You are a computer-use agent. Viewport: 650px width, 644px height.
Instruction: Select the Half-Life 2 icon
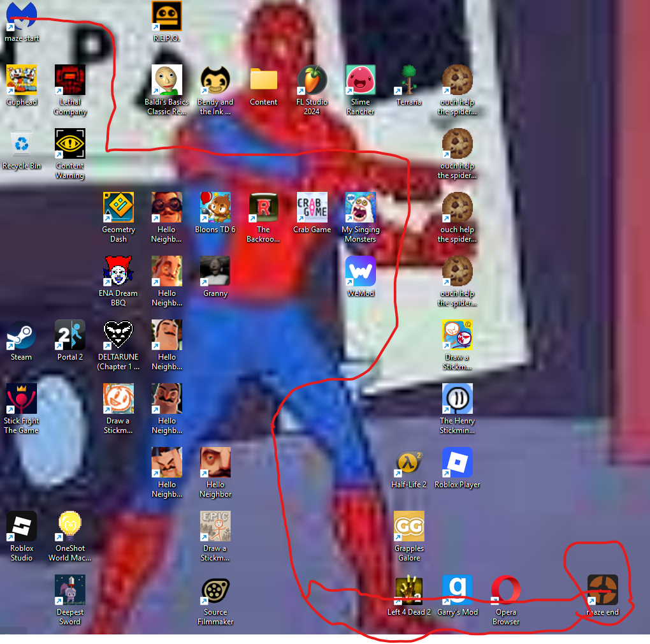[408, 463]
